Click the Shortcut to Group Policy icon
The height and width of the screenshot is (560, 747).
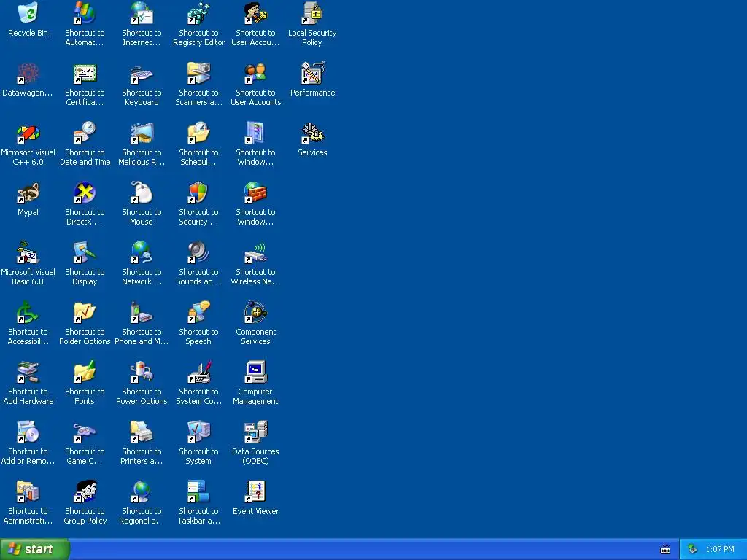tap(85, 491)
